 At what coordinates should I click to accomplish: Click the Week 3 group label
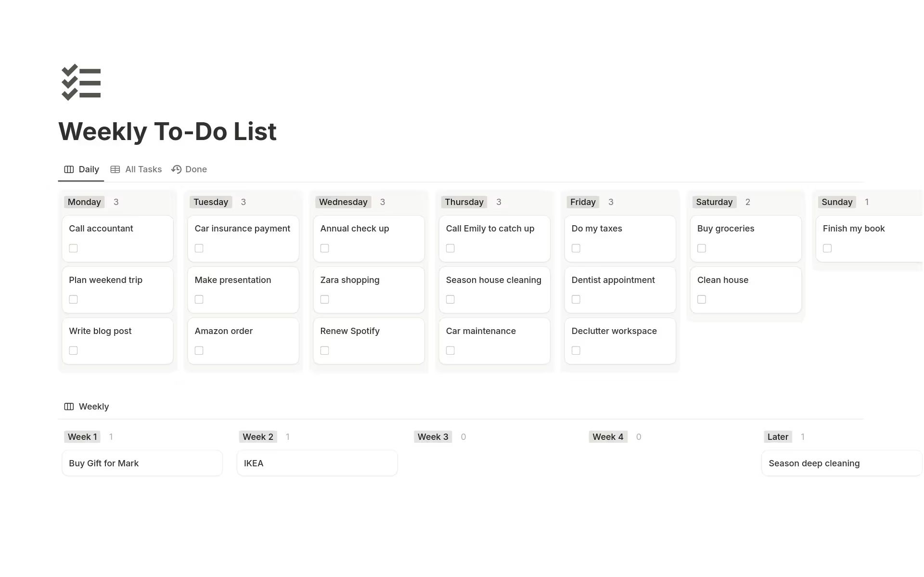coord(433,437)
